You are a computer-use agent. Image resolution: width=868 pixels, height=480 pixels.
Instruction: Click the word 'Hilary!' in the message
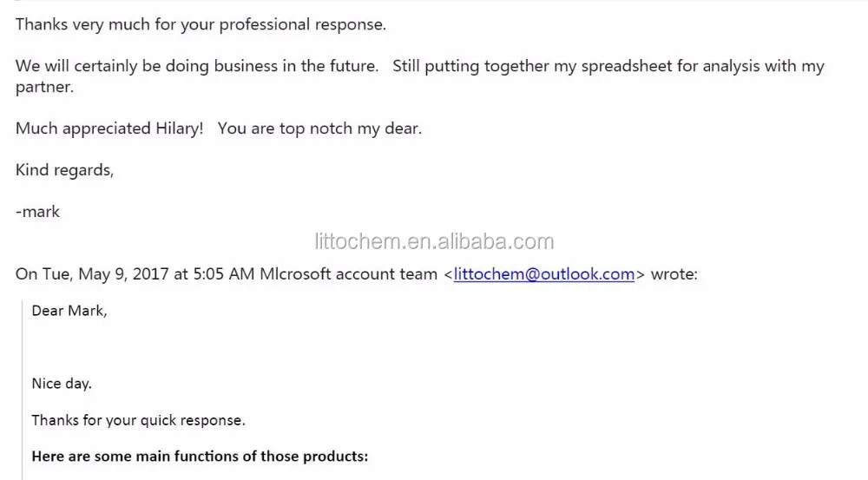(x=180, y=128)
